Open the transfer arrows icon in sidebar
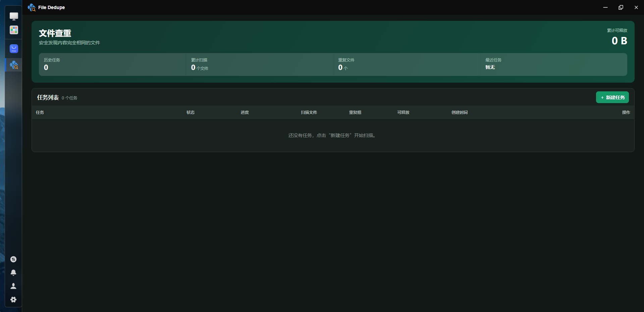 pyautogui.click(x=13, y=259)
